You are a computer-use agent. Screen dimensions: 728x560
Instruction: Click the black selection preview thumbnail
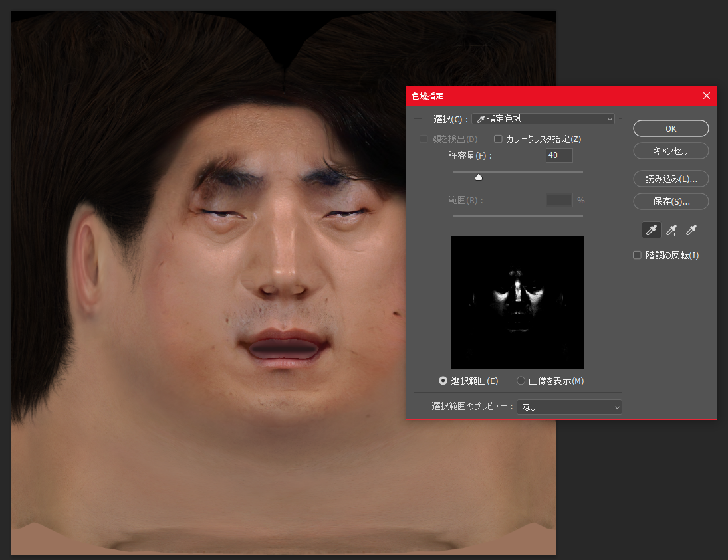pyautogui.click(x=518, y=302)
